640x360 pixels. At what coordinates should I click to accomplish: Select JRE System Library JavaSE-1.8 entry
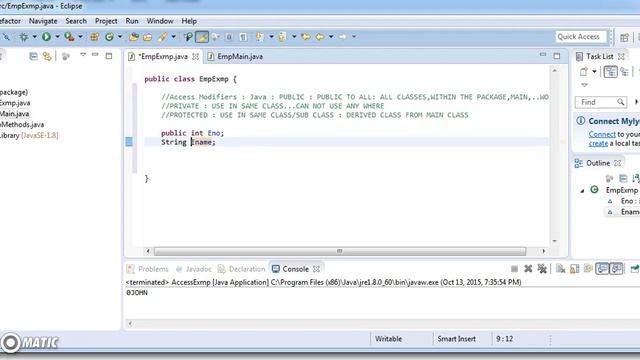[x=29, y=135]
